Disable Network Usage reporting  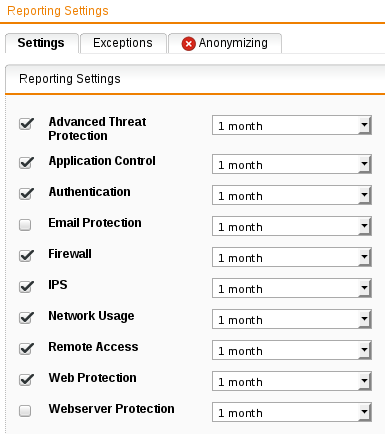tap(26, 318)
